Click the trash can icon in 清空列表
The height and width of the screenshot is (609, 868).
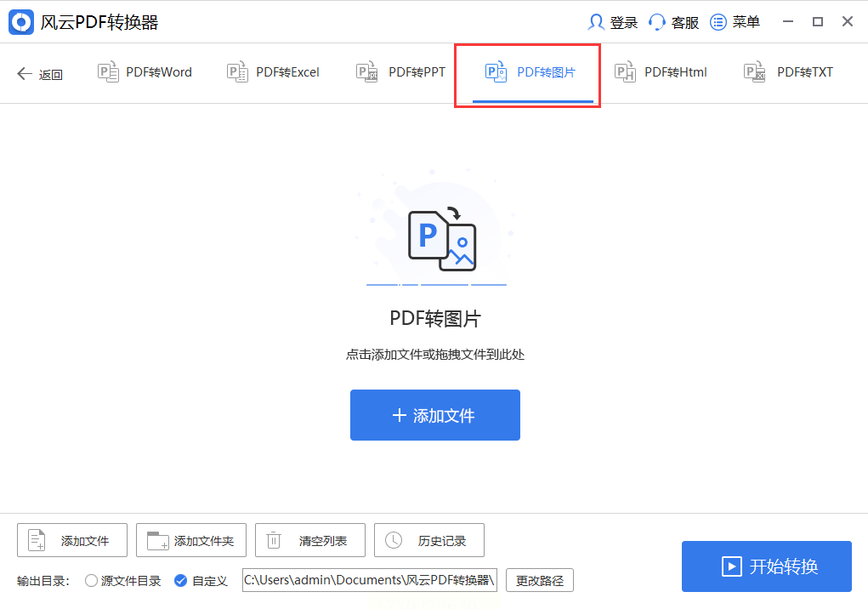pyautogui.click(x=274, y=540)
